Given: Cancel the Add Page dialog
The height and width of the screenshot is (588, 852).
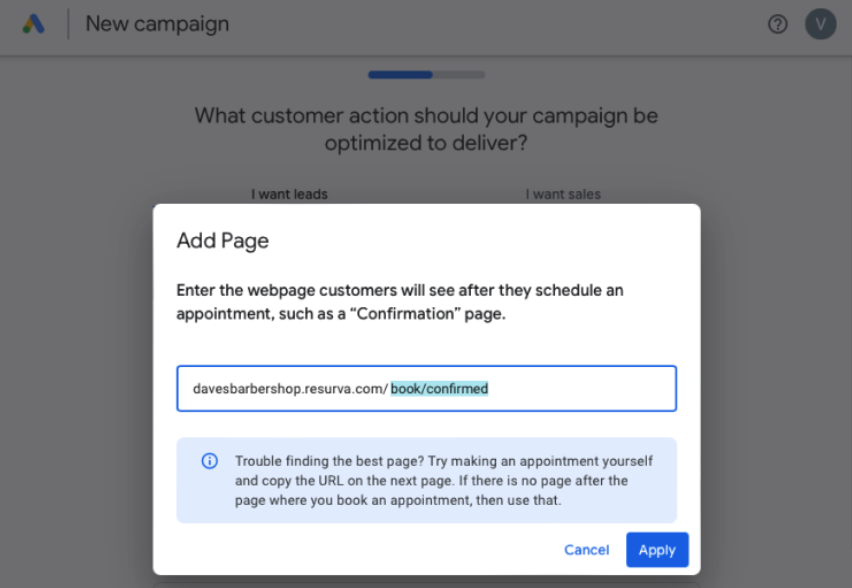Looking at the screenshot, I should pyautogui.click(x=586, y=550).
